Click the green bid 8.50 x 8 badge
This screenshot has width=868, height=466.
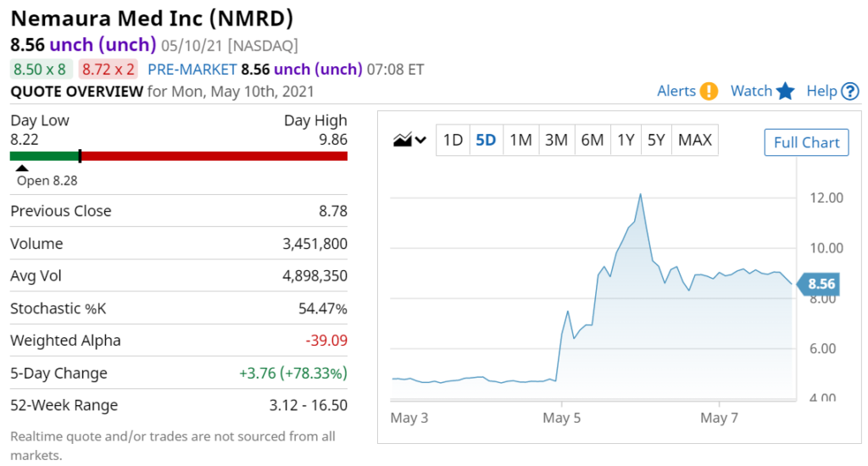[x=41, y=69]
